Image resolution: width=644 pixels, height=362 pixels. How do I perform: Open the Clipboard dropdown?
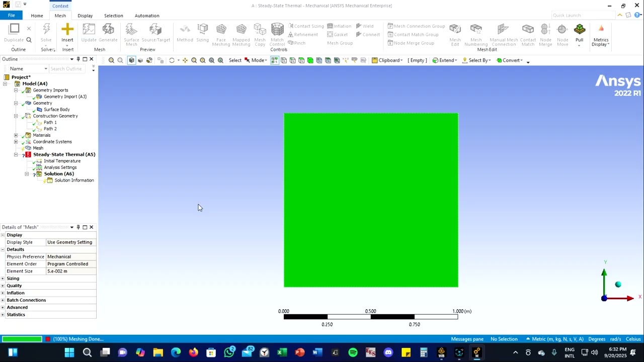387,60
